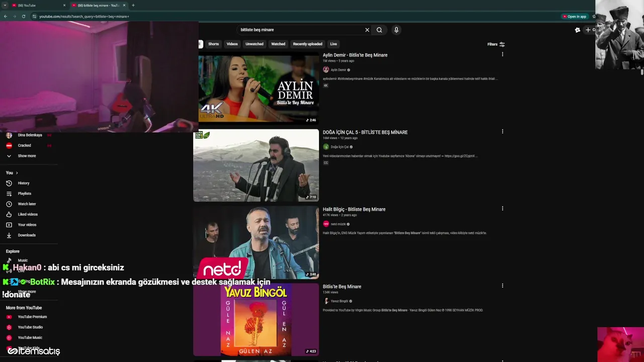Screen dimensions: 644x362
Task: Go back with the browser back arrow
Action: pos(6,16)
